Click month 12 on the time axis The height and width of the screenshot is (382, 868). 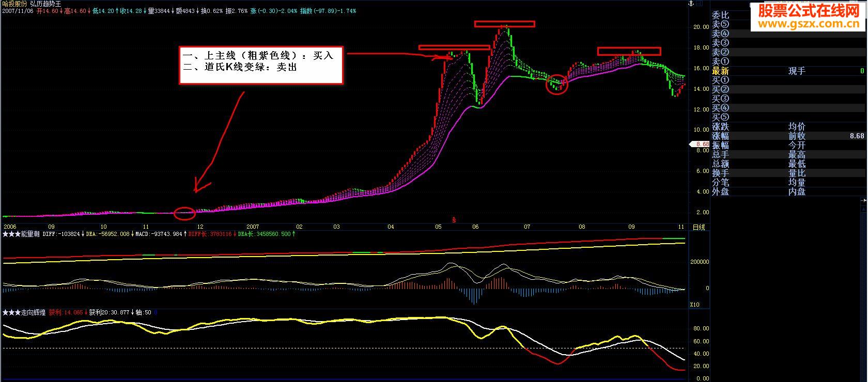[200, 227]
